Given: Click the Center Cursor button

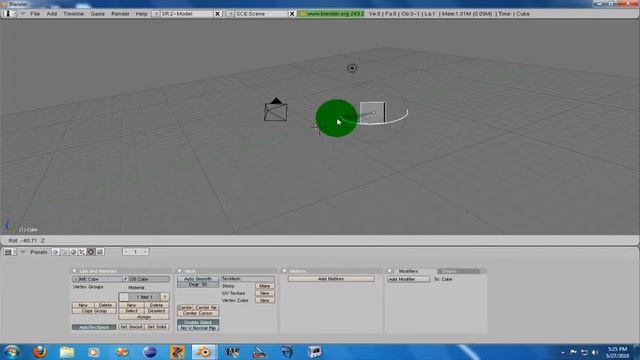Looking at the screenshot, I should [198, 313].
